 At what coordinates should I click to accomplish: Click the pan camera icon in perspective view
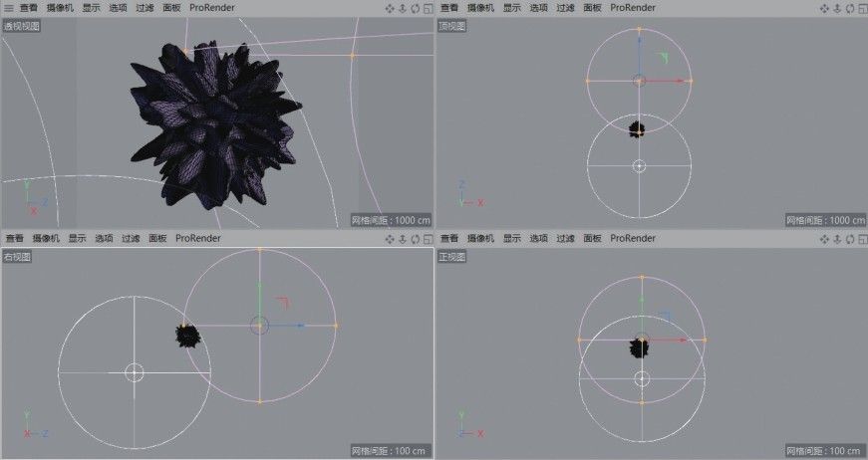[390, 8]
